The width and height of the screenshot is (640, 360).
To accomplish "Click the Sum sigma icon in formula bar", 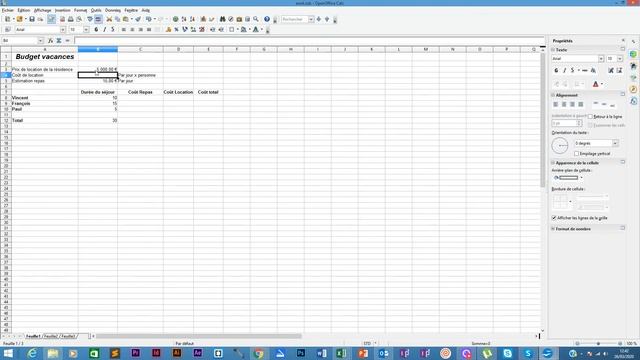I will click(59, 41).
